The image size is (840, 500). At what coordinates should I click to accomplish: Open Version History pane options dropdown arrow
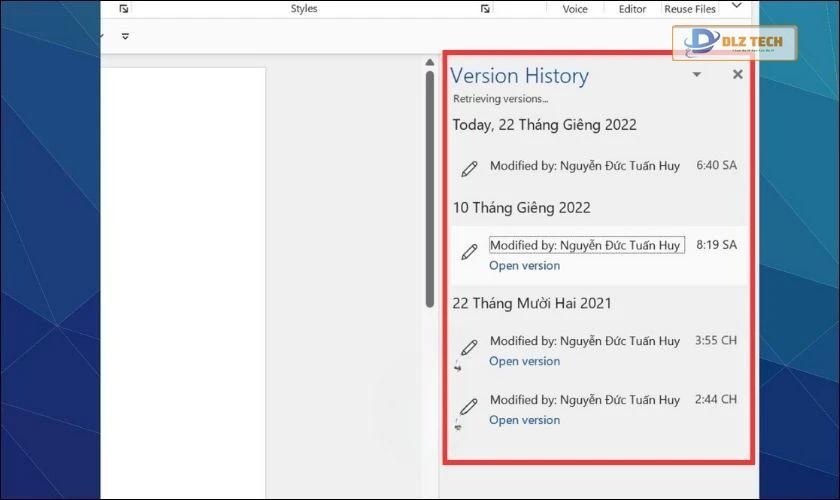[x=697, y=75]
